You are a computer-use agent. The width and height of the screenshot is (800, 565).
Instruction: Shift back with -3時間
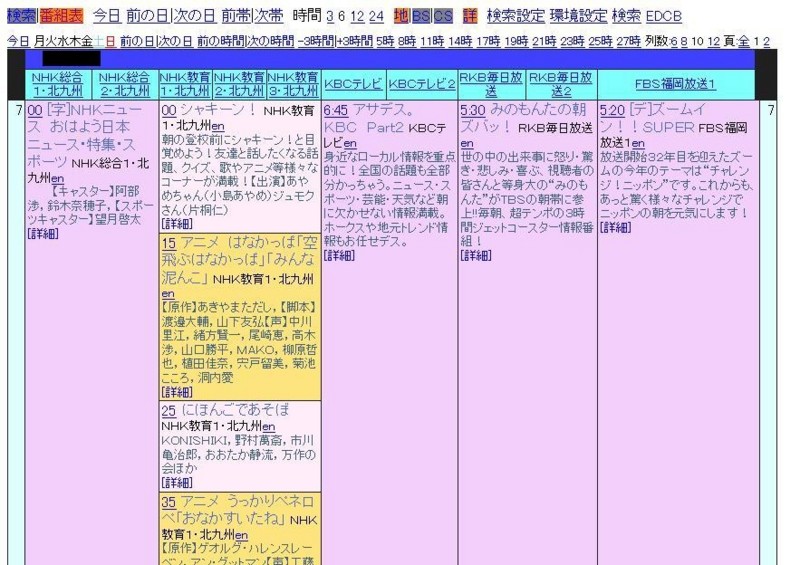[x=316, y=41]
